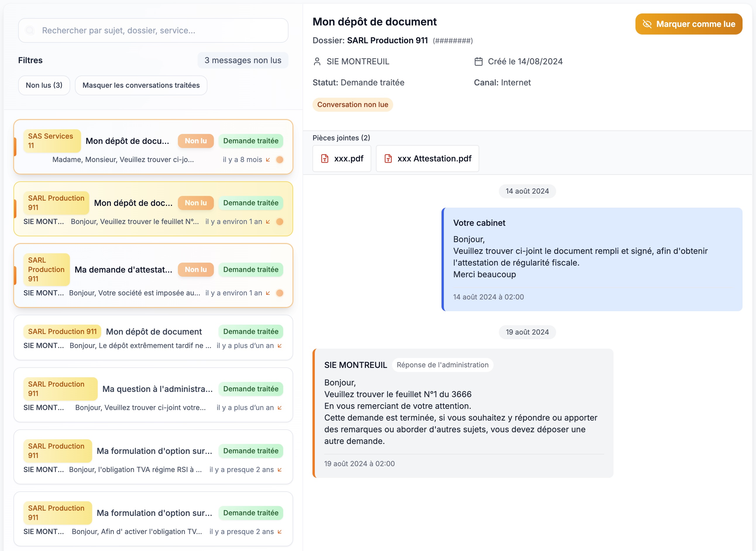Click the magnifying glass in the search bar

pos(30,30)
